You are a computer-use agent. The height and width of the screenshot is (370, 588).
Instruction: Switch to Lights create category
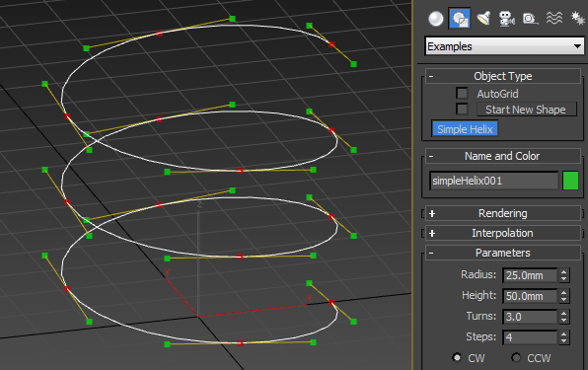(483, 19)
